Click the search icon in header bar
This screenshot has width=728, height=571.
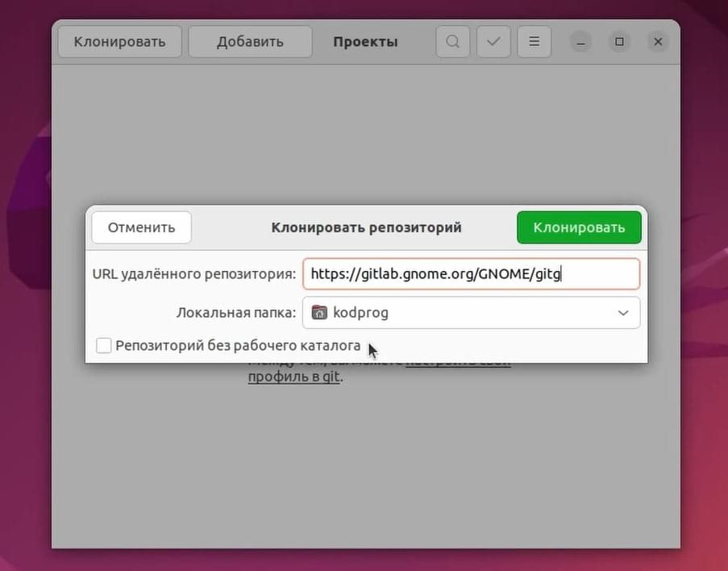[x=452, y=42]
